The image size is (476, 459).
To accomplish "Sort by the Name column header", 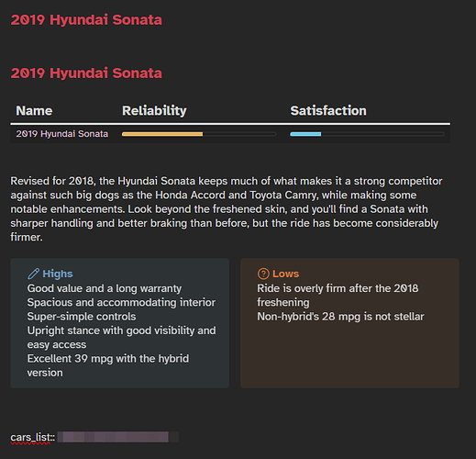I will pos(34,110).
